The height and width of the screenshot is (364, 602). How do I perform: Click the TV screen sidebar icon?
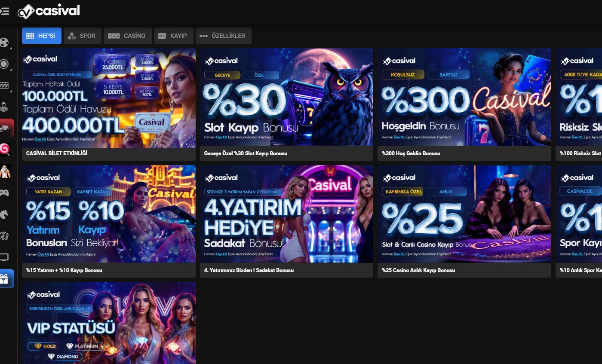(x=4, y=257)
